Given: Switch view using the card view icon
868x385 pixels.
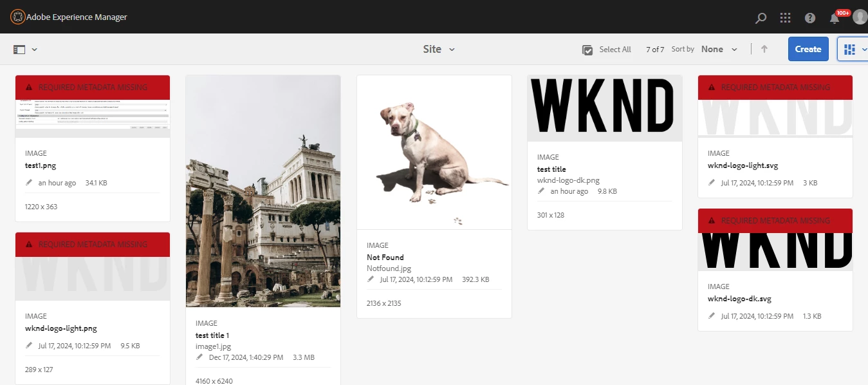Looking at the screenshot, I should tap(850, 49).
